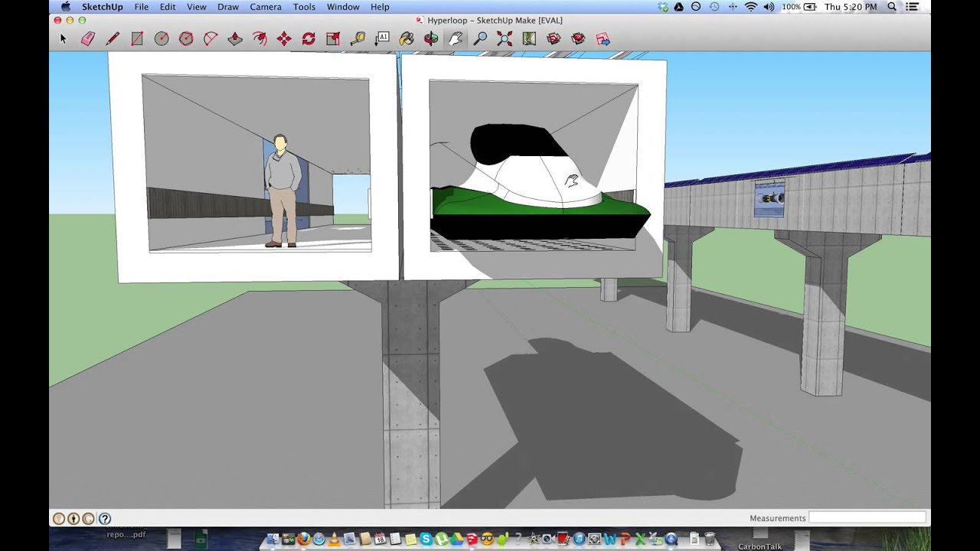Open Instructor help question mark icon
Image resolution: width=980 pixels, height=551 pixels.
coord(105,518)
